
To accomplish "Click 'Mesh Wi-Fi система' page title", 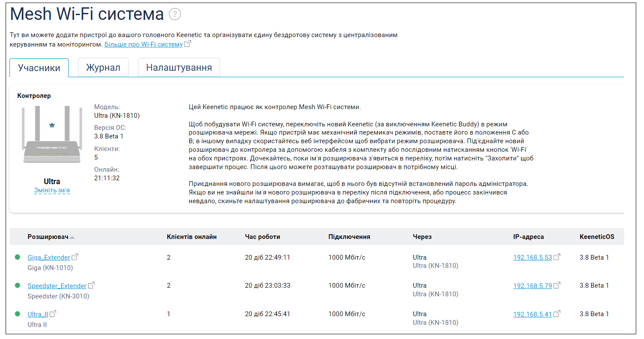I will (x=87, y=14).
